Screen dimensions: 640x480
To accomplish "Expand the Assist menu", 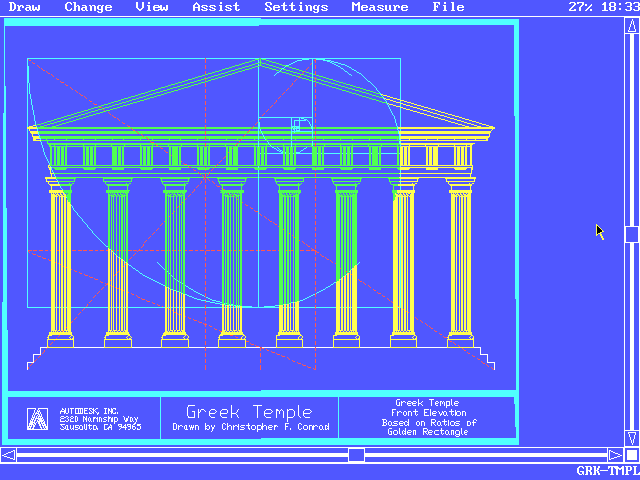I will click(216, 7).
